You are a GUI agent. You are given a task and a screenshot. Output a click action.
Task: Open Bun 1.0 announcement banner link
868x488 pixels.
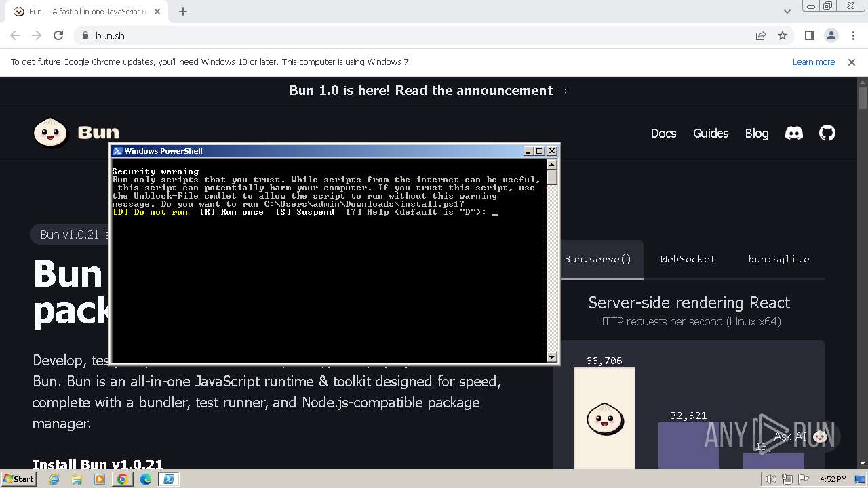(429, 90)
